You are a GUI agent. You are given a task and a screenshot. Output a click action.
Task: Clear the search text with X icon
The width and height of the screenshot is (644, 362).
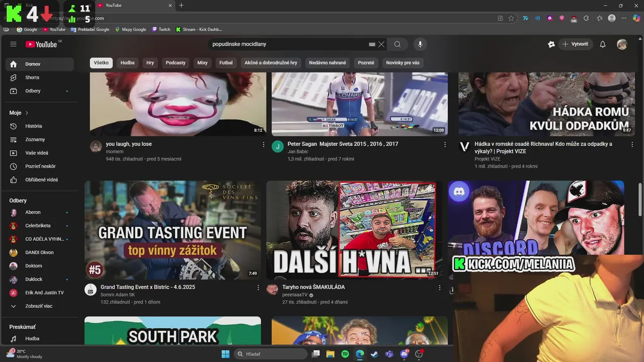click(x=381, y=44)
